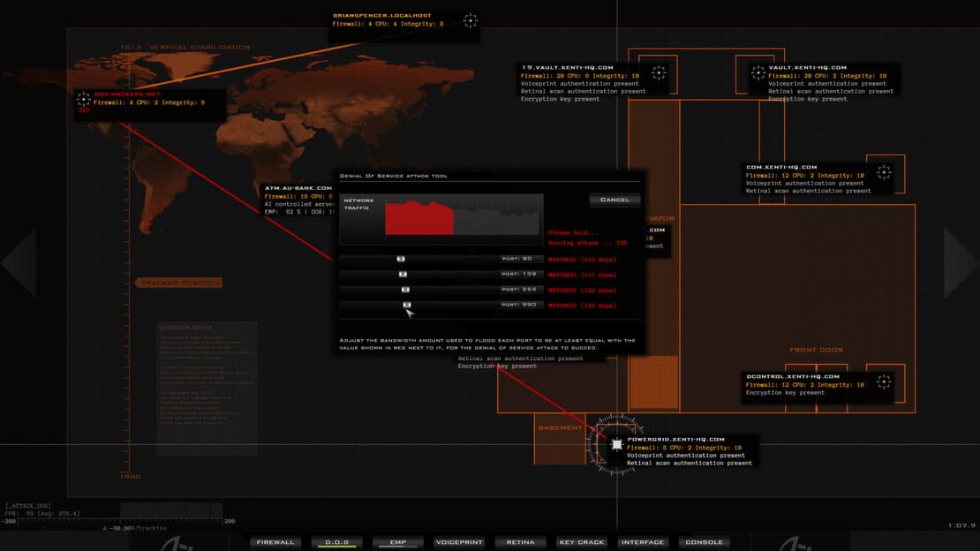Select the D.O.S tool in bottom bar

337,542
